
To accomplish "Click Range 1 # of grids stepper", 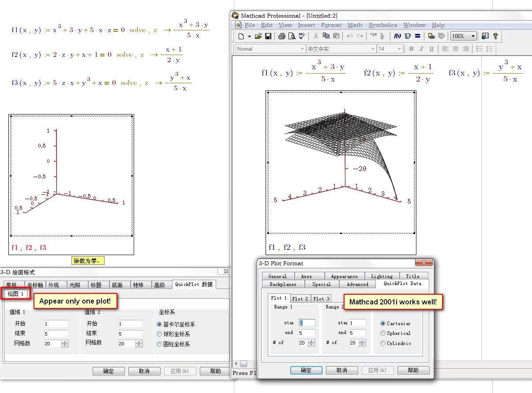I will pos(311,343).
